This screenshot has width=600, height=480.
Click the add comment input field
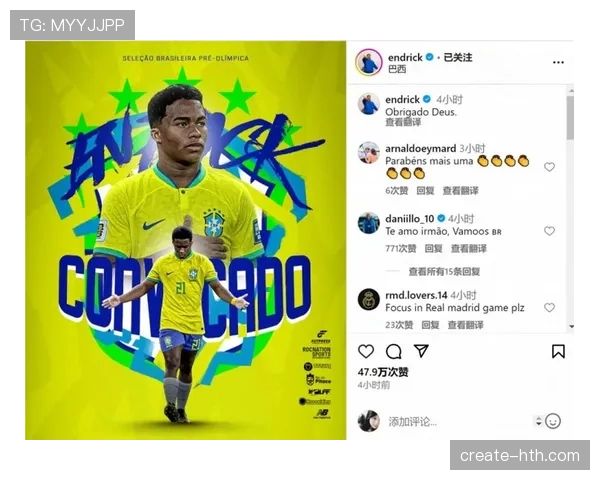(x=457, y=421)
